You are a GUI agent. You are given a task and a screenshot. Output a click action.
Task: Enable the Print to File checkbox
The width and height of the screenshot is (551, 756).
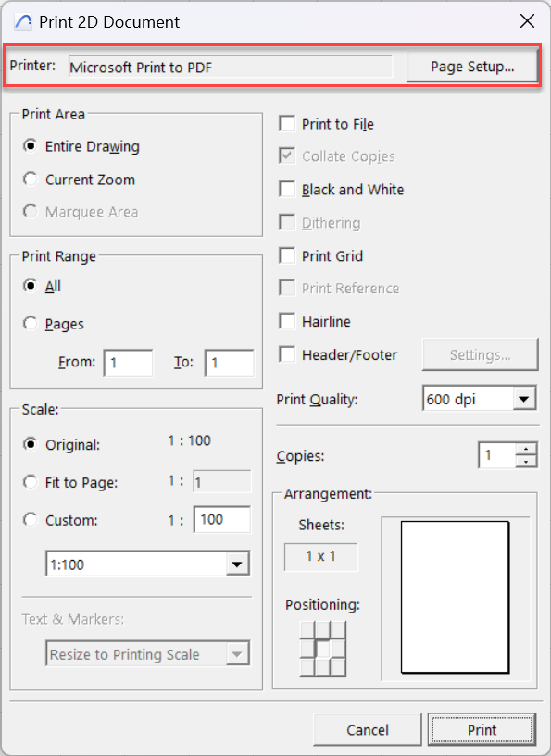pos(287,123)
